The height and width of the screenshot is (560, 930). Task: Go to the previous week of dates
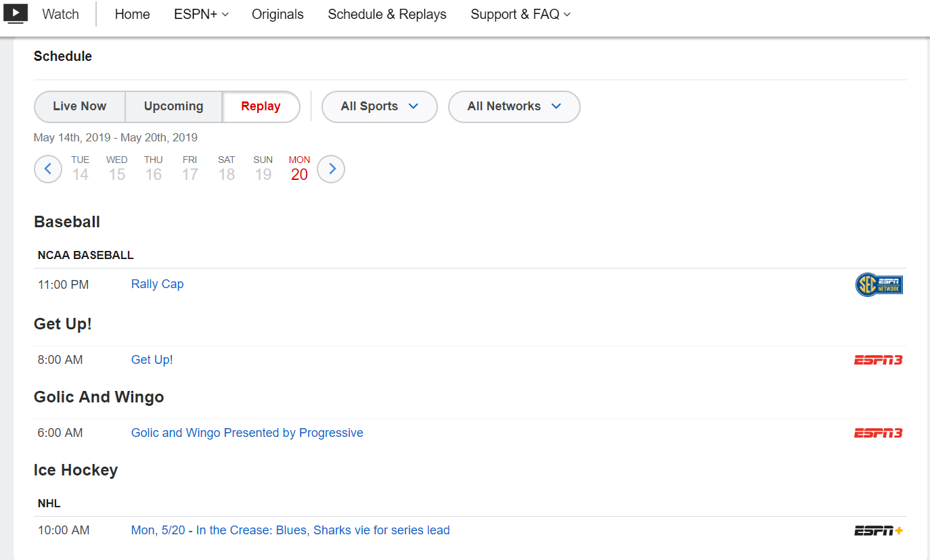(48, 169)
